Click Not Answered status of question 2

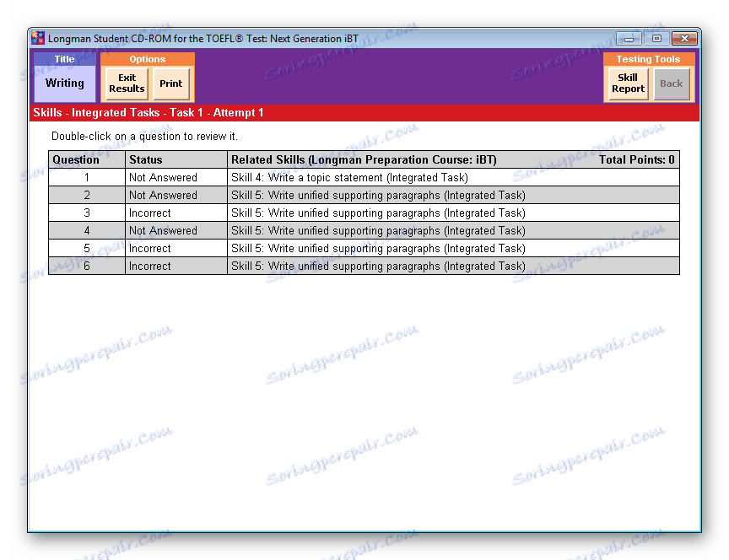163,195
